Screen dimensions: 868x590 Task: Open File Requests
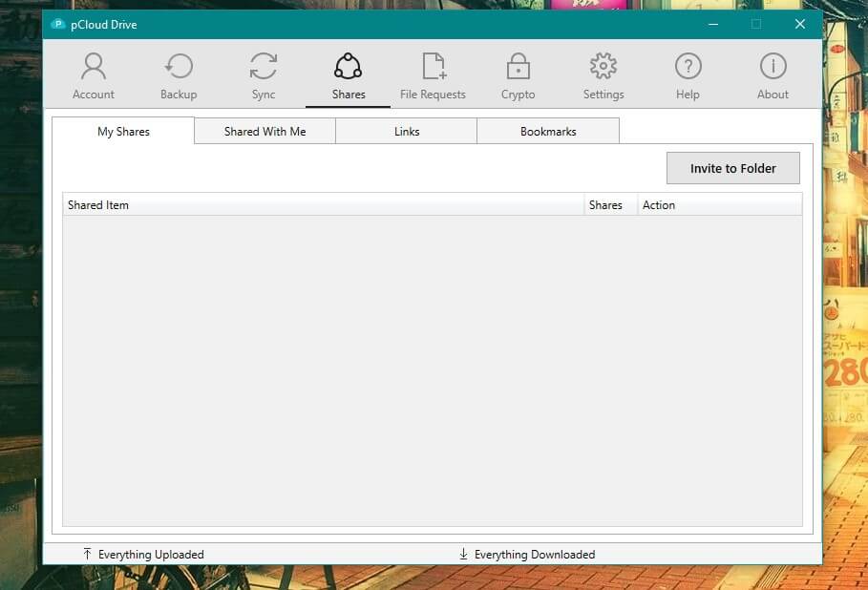(432, 74)
